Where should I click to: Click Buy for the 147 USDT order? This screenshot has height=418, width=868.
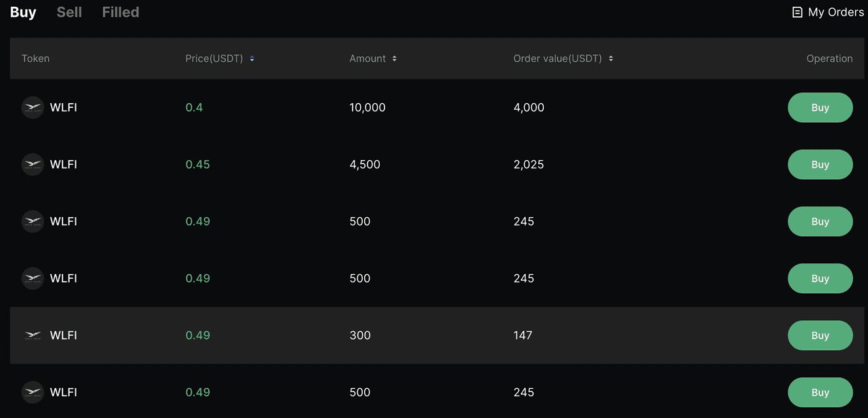point(820,335)
